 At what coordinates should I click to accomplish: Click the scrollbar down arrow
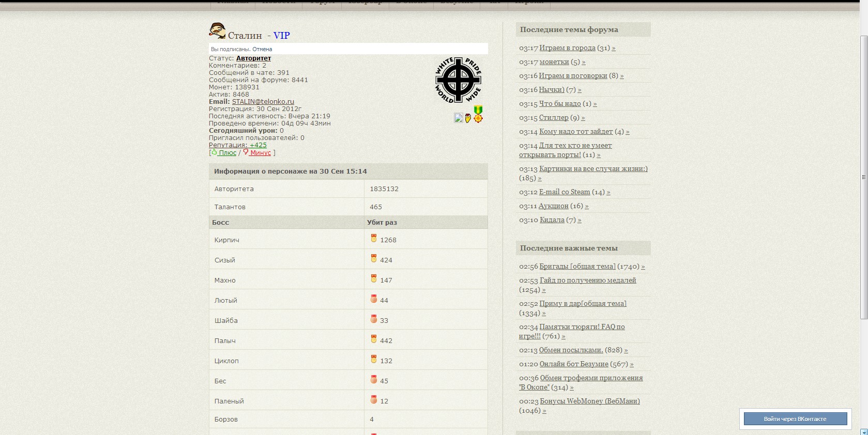point(863,431)
